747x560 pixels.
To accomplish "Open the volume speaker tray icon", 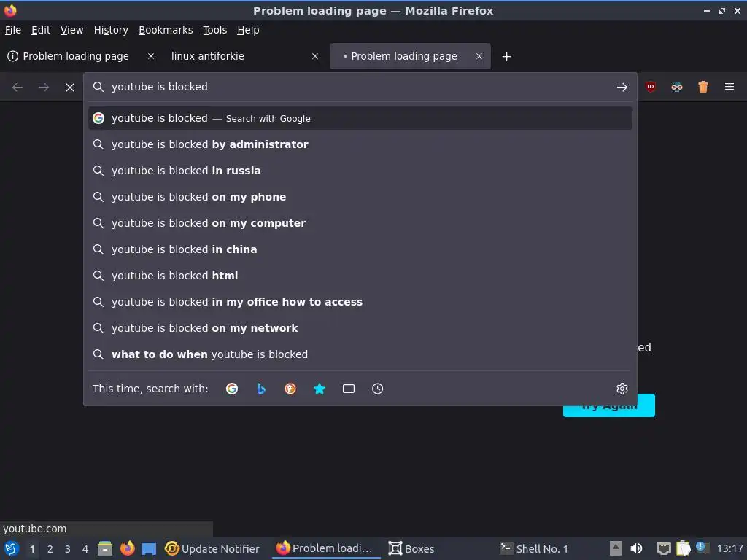I will 636,548.
